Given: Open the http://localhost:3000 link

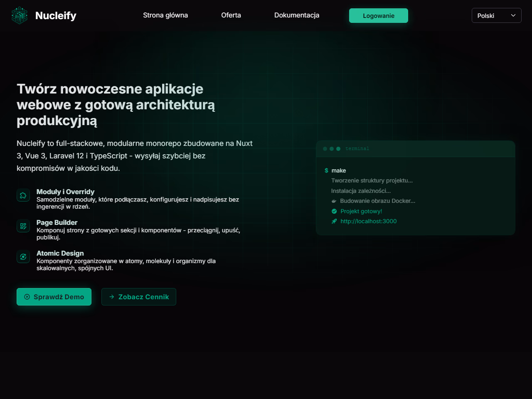Looking at the screenshot, I should click(368, 222).
